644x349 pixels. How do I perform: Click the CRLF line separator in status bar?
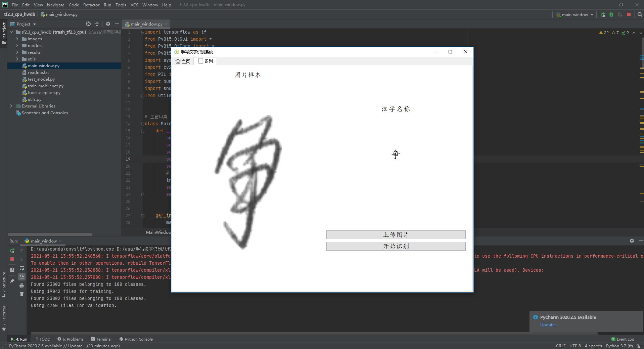click(560, 346)
